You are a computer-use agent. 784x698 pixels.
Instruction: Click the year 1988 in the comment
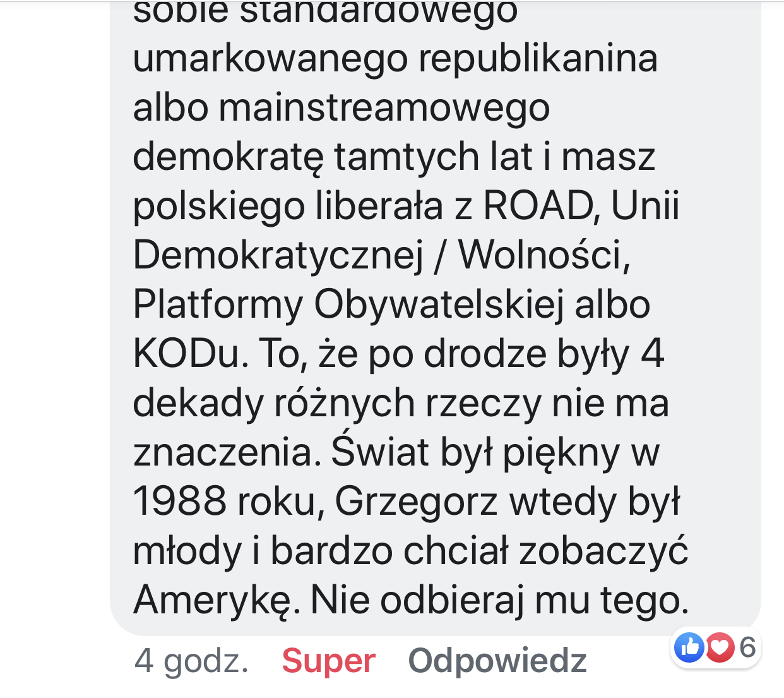pyautogui.click(x=179, y=502)
